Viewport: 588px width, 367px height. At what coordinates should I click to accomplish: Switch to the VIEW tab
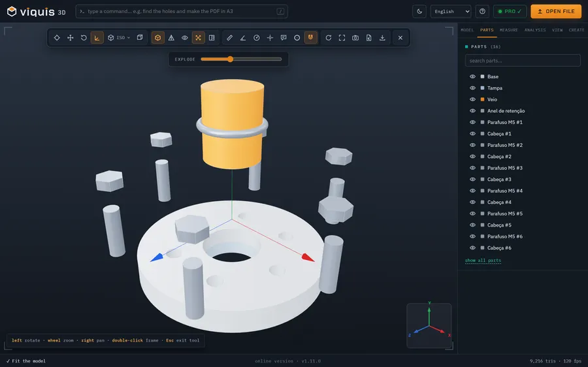point(557,30)
